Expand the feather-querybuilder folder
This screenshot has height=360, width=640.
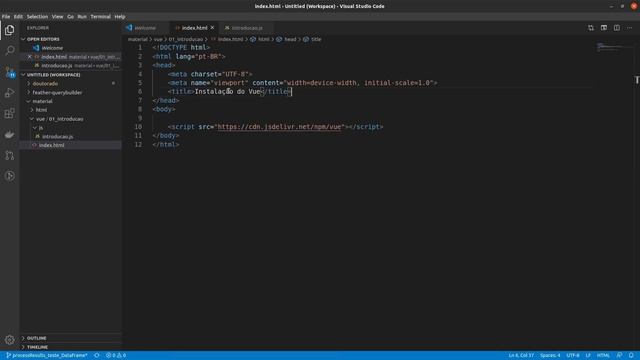[57, 93]
